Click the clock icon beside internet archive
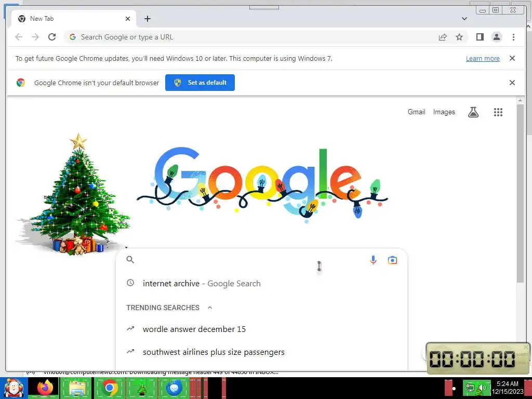Screen dimensions: 532x399 point(130,283)
